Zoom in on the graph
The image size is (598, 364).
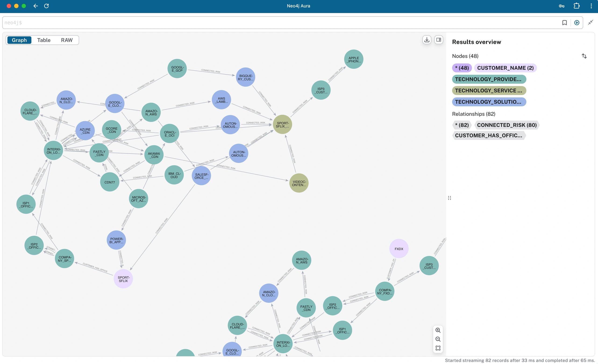(438, 330)
